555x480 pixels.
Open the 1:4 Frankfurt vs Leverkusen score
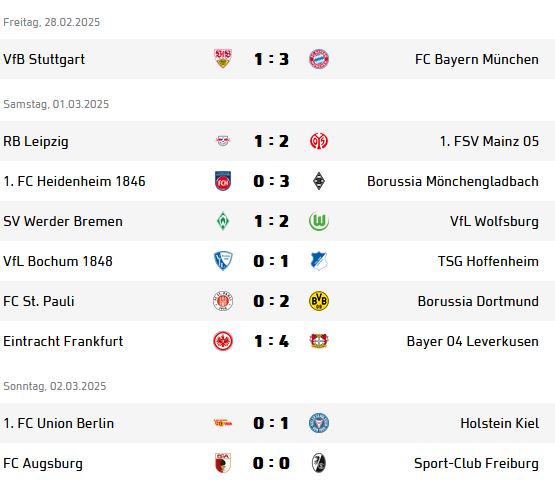coord(271,341)
